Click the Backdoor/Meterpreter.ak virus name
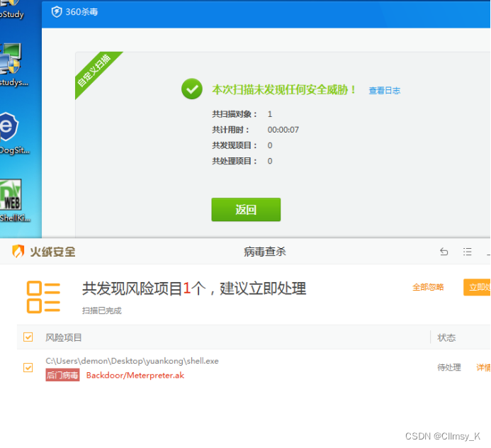491x448 pixels. [x=135, y=375]
